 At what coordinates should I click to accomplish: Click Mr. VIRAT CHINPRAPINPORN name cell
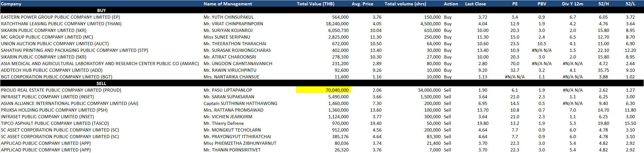tap(233, 24)
